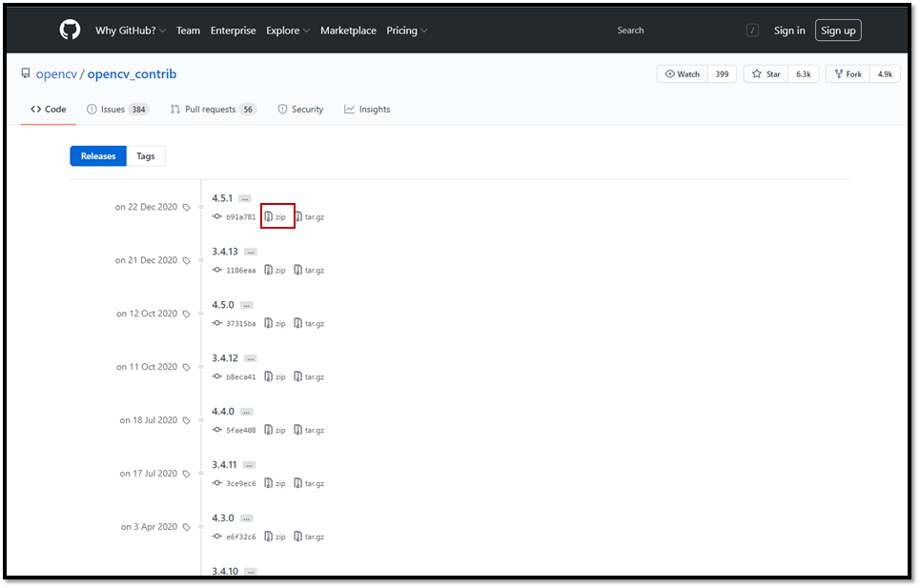Open the Code tab
Image resolution: width=920 pixels, height=588 pixels.
[x=48, y=109]
